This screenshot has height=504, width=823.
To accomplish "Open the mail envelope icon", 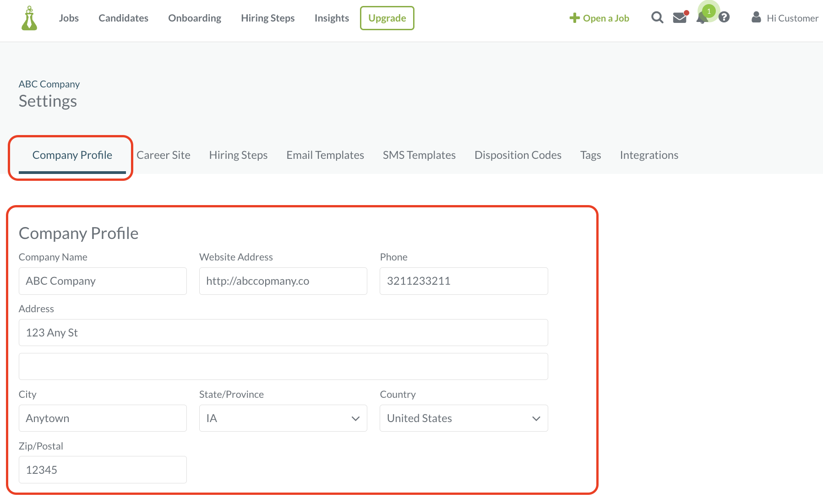I will pyautogui.click(x=680, y=18).
